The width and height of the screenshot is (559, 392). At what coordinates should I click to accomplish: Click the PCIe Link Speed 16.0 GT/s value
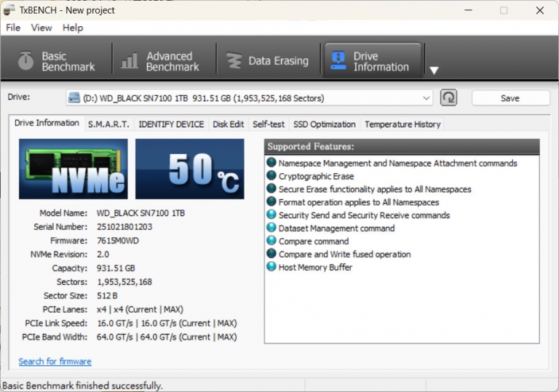tap(167, 323)
